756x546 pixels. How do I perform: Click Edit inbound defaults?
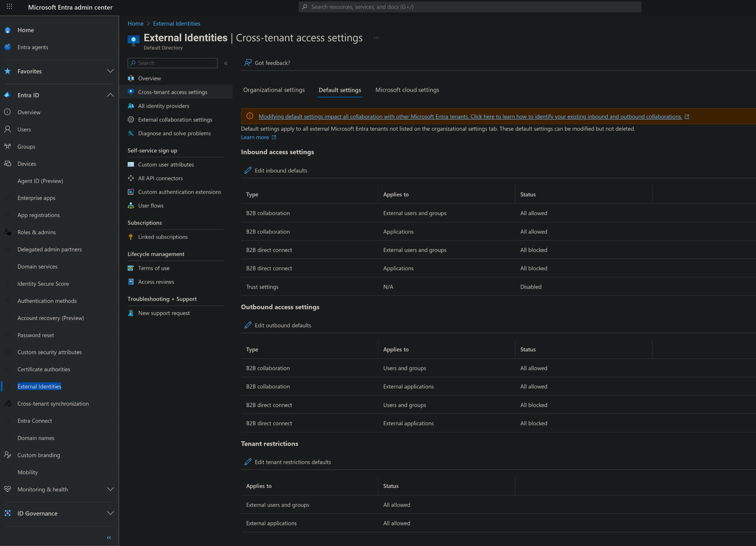point(276,170)
